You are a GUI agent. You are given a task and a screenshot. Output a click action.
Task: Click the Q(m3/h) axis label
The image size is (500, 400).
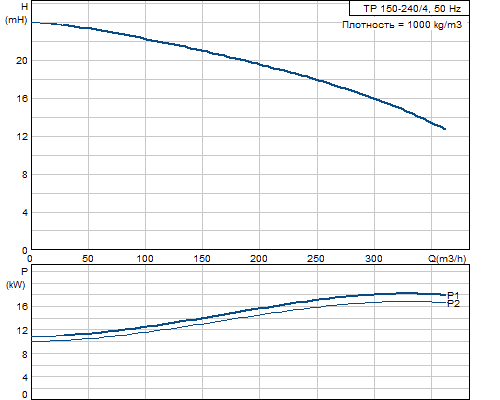(x=447, y=259)
